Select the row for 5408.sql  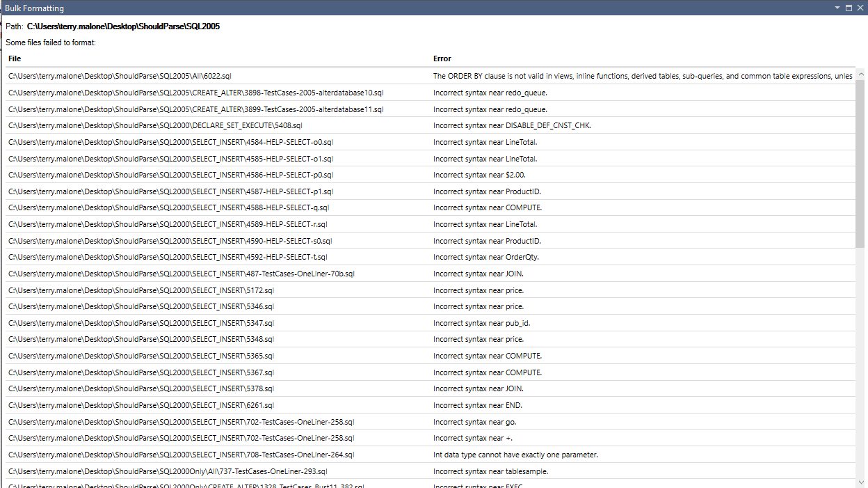[x=278, y=125]
